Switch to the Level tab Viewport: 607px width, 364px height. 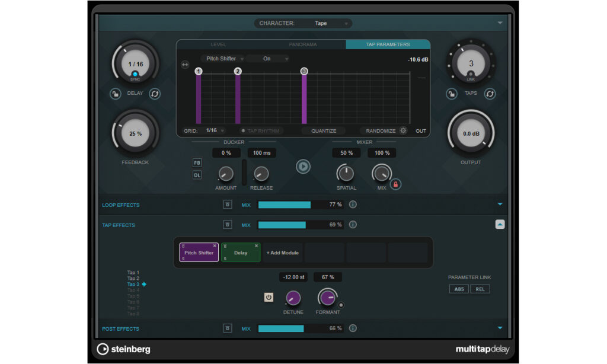pos(218,44)
